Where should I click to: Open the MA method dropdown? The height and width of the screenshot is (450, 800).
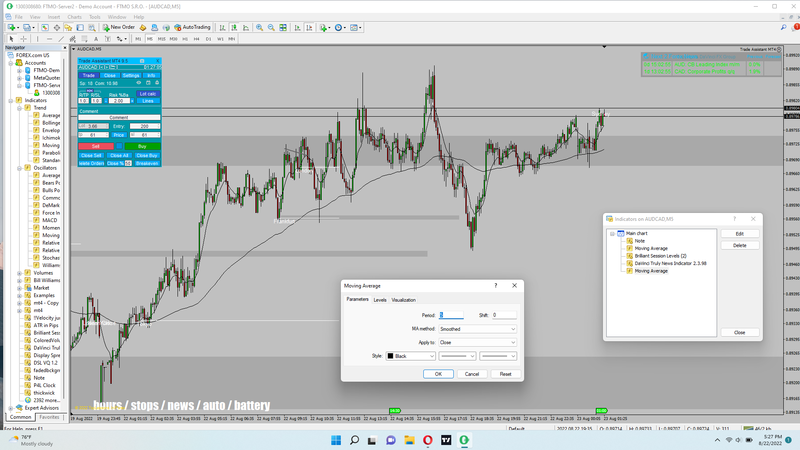click(477, 329)
